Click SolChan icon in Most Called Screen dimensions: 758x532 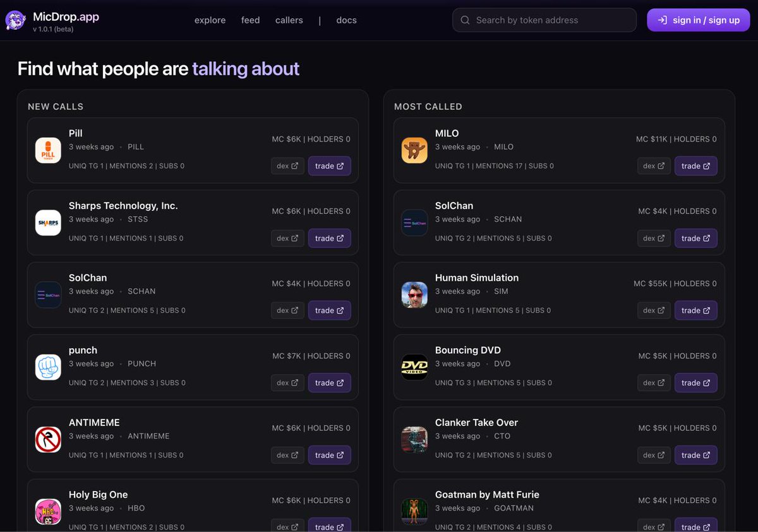tap(414, 222)
